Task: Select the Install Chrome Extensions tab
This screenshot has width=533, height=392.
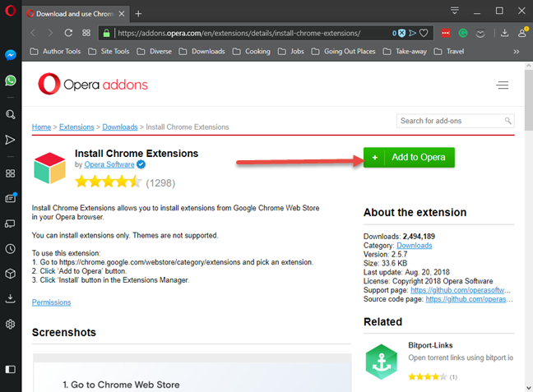Action: (70, 13)
